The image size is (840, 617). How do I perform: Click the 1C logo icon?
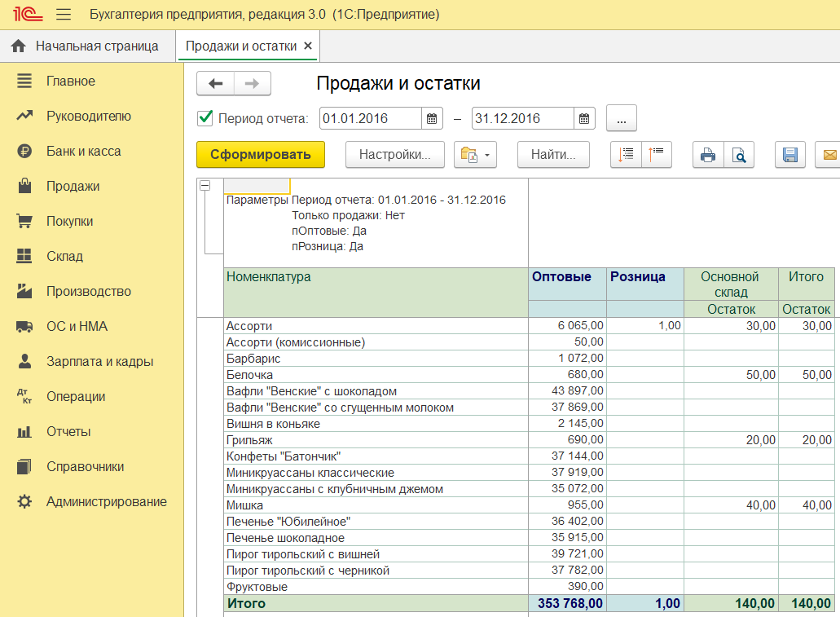28,14
